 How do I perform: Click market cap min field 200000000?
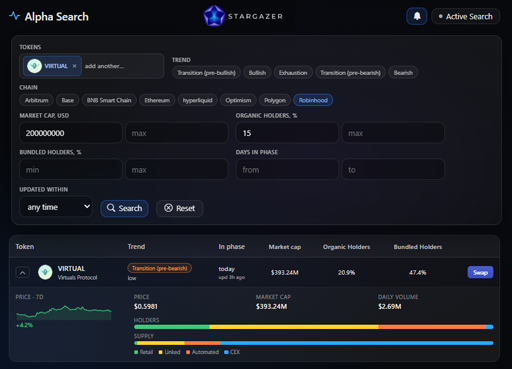point(71,133)
